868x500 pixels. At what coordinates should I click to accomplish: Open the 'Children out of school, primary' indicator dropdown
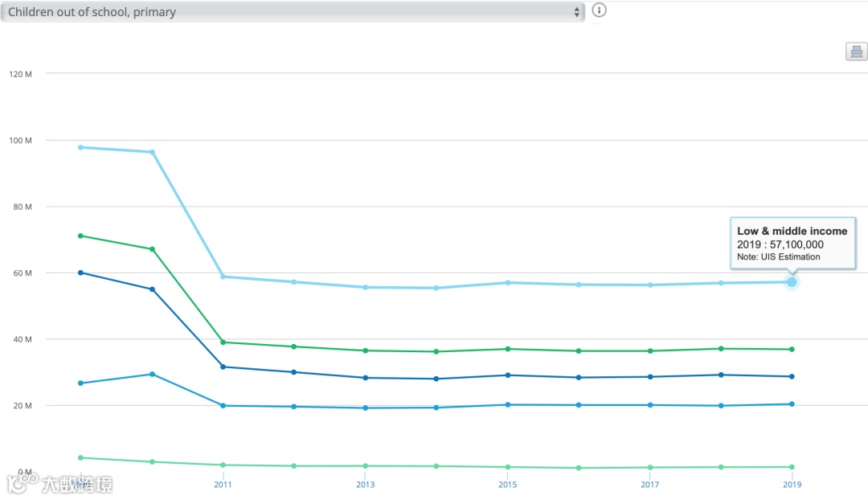(293, 11)
